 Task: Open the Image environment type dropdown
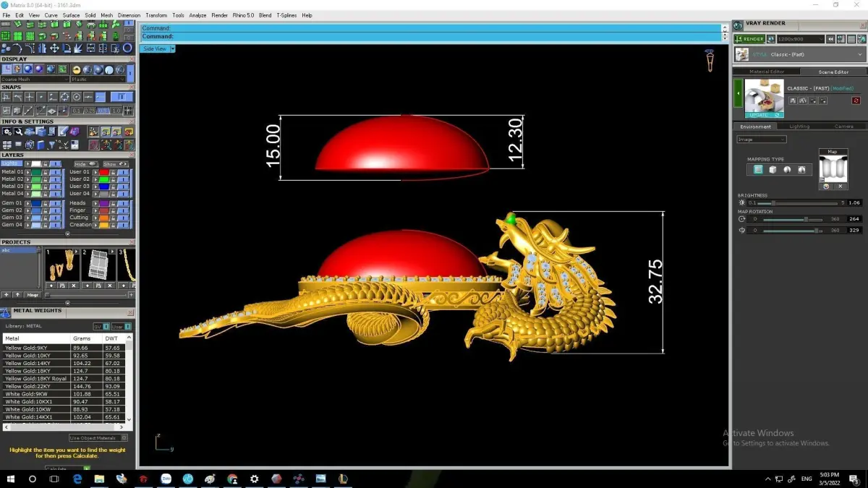click(x=762, y=140)
